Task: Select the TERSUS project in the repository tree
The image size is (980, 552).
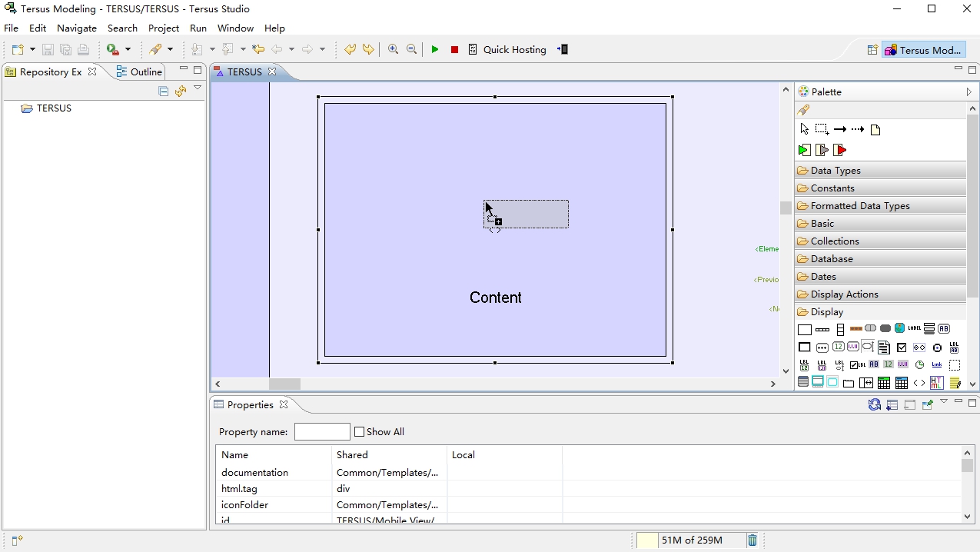Action: click(x=54, y=108)
